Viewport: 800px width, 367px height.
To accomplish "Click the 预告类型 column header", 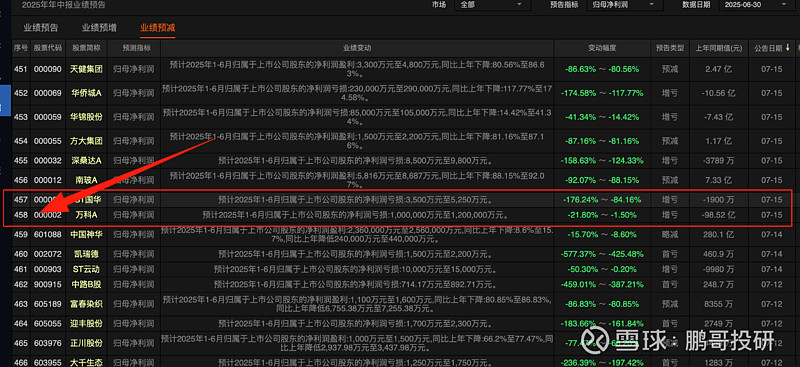I will pyautogui.click(x=670, y=48).
